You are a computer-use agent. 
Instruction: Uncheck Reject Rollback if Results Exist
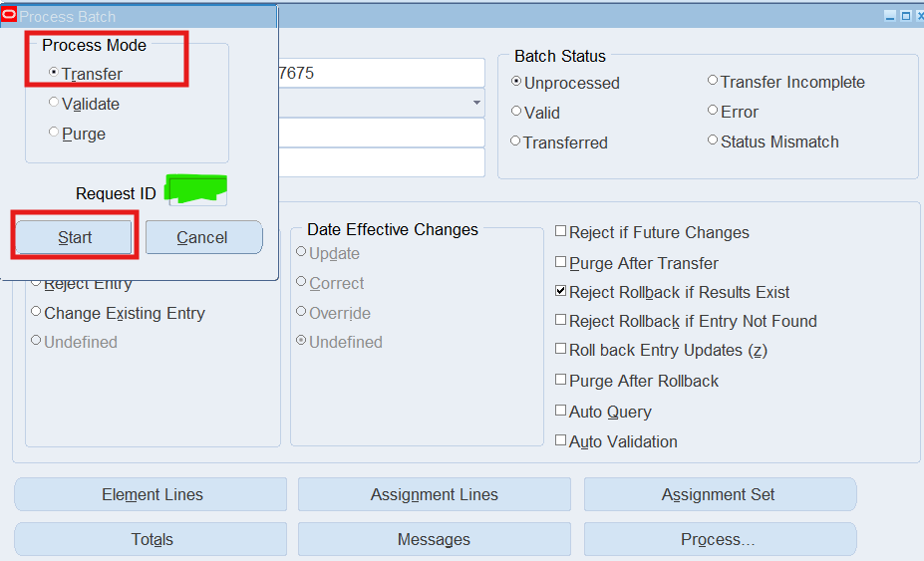[560, 292]
